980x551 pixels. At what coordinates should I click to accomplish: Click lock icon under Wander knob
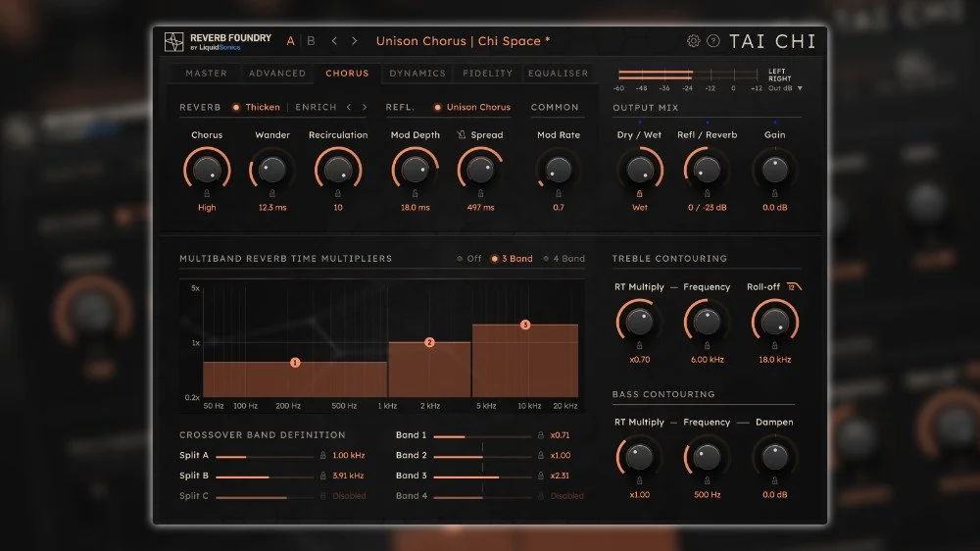271,193
